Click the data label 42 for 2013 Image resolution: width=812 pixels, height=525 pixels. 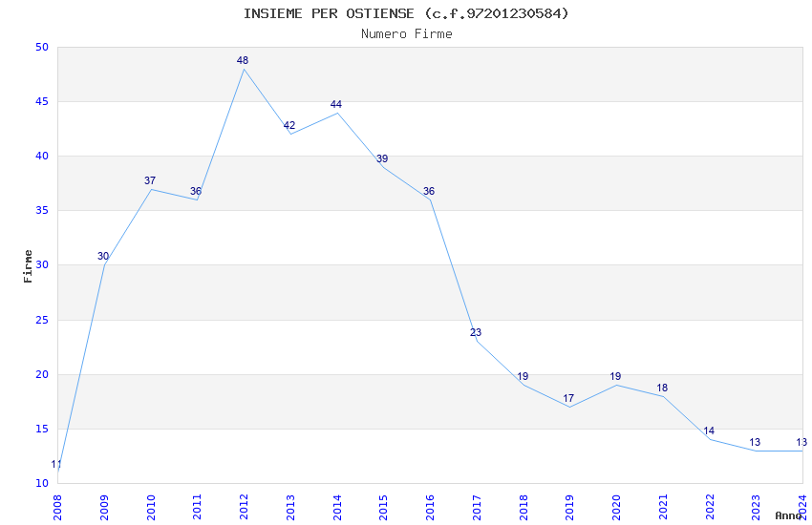288,125
